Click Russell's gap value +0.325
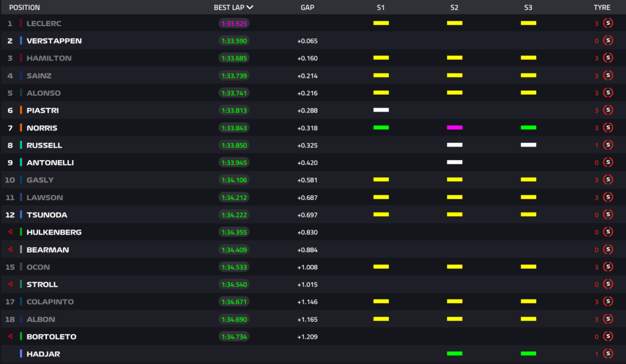 pos(307,145)
